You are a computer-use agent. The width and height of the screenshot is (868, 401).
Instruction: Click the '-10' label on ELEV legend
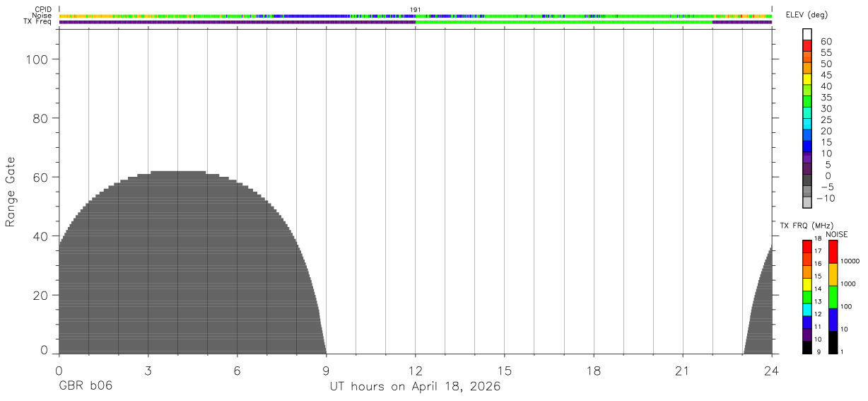[825, 198]
